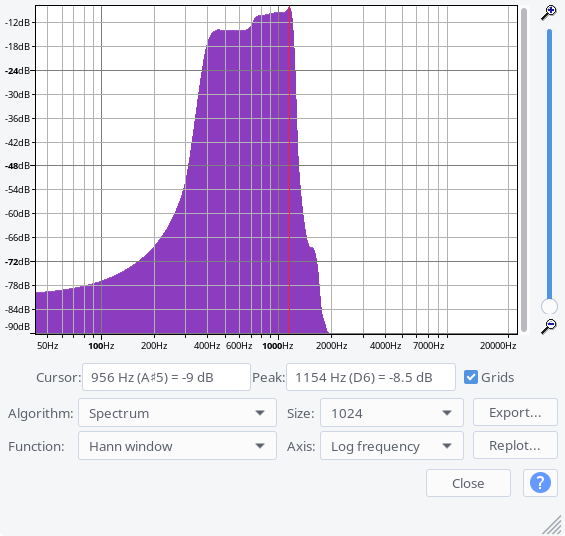Viewport: 565px width, 536px height.
Task: Click the -90dB axis label
Action: (x=17, y=327)
